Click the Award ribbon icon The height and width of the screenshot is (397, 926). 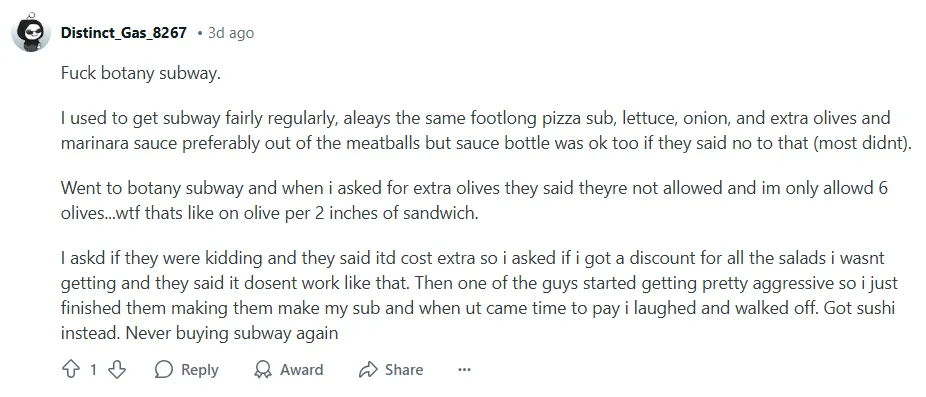click(263, 370)
